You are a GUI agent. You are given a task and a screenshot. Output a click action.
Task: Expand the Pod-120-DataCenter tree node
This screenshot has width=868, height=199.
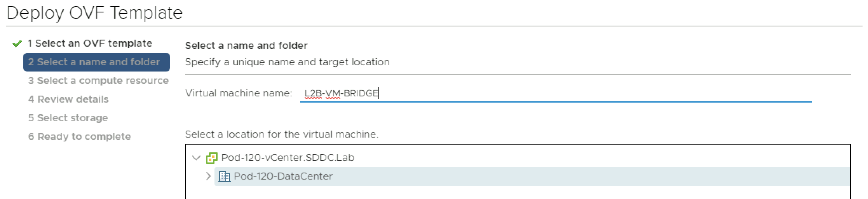[208, 176]
